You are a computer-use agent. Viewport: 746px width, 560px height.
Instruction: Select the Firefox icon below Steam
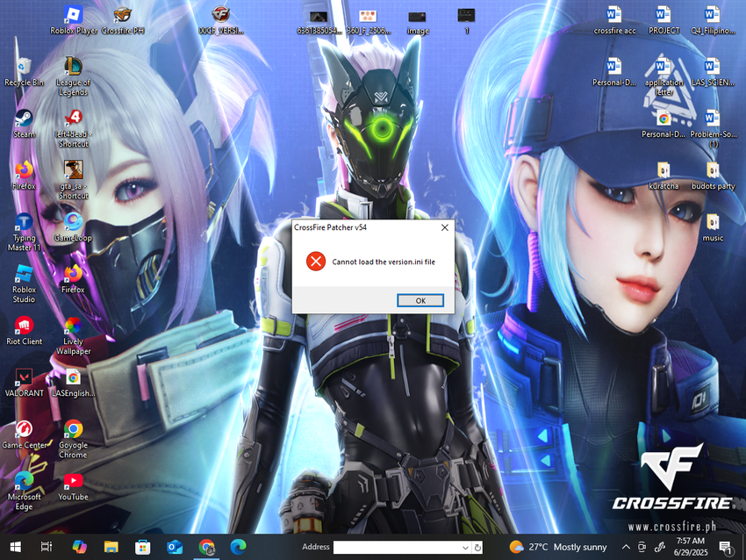[24, 176]
